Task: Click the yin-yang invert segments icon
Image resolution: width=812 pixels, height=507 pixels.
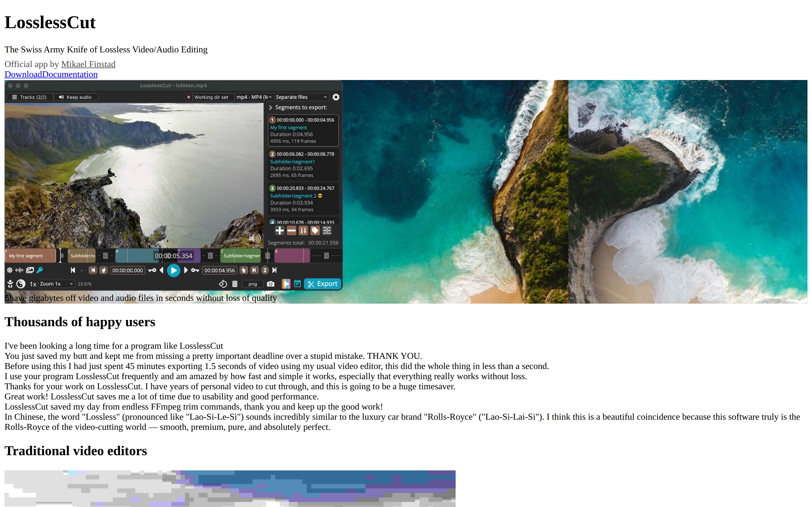Action: pos(21,284)
